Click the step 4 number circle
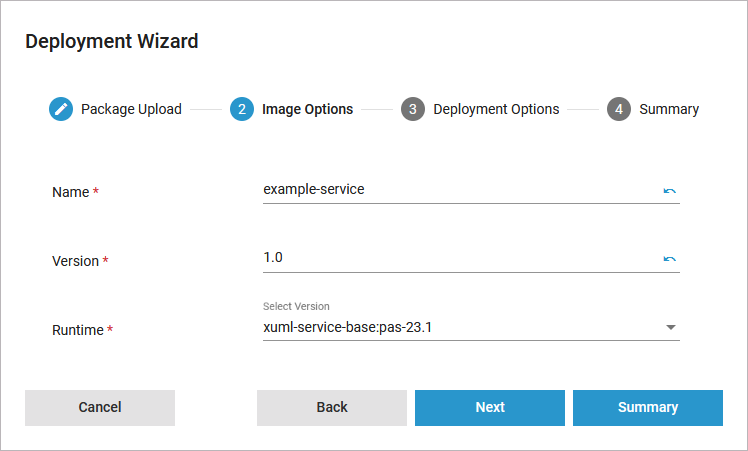This screenshot has width=748, height=451. (x=619, y=109)
